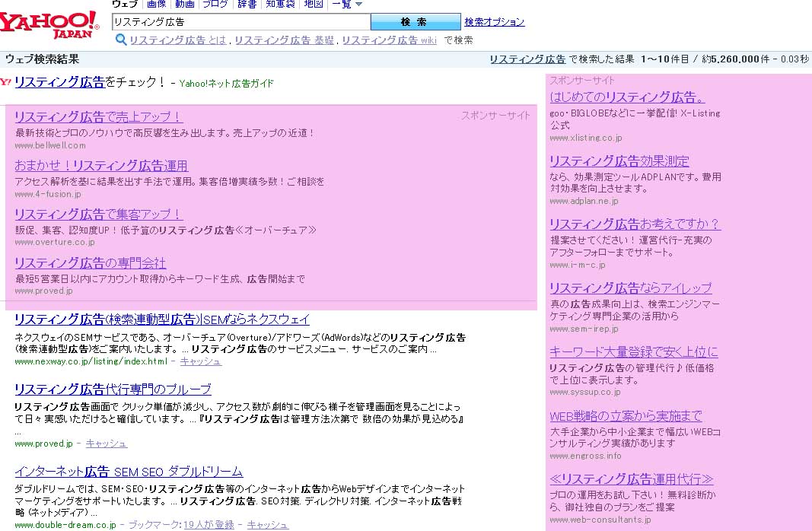Click the 19人が登録 bookmark link
The width and height of the screenshot is (812, 531).
[x=209, y=525]
